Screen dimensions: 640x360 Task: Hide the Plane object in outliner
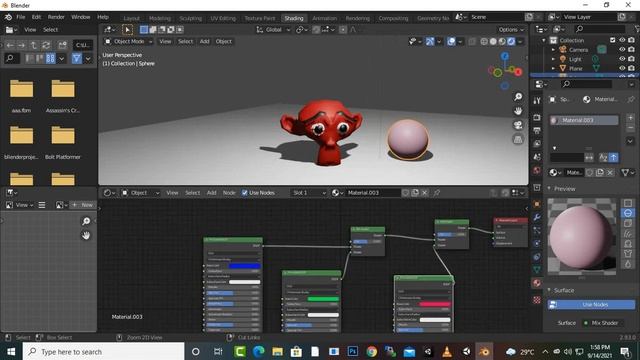(x=622, y=68)
